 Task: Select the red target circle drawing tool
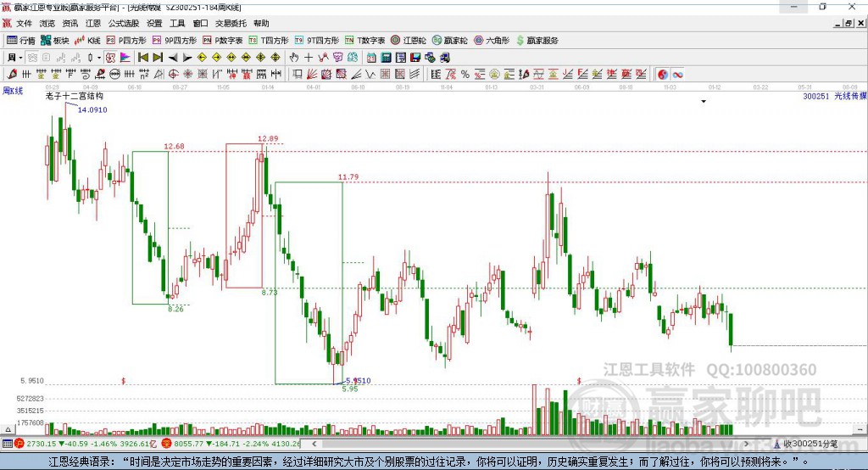pyautogui.click(x=173, y=75)
